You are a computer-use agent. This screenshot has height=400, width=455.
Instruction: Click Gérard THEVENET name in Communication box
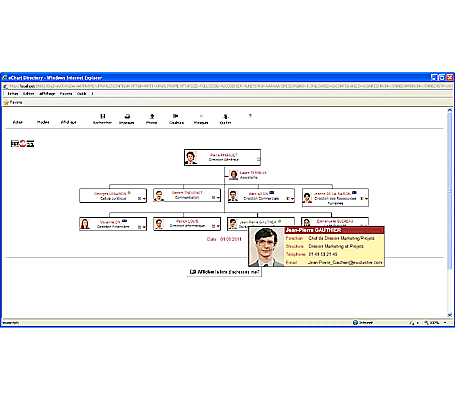click(x=187, y=193)
